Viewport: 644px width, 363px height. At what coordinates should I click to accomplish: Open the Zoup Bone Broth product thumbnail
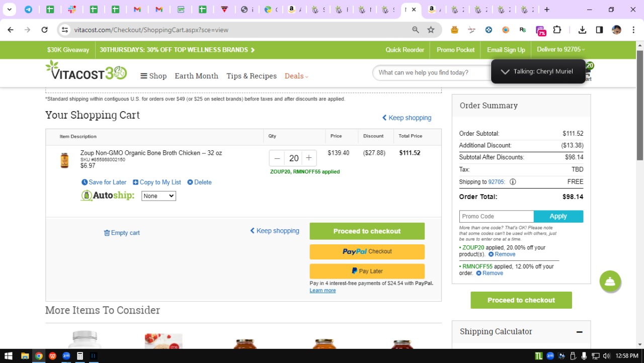pyautogui.click(x=64, y=160)
